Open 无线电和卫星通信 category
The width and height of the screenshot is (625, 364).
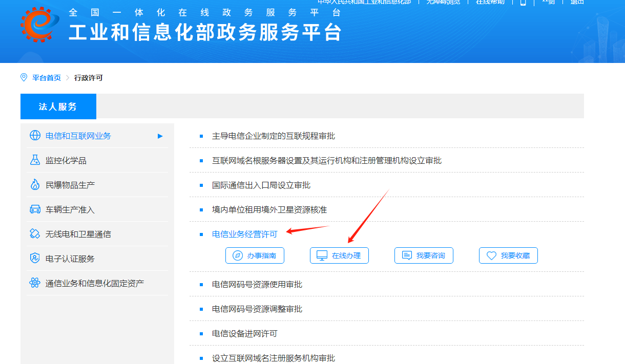97,234
